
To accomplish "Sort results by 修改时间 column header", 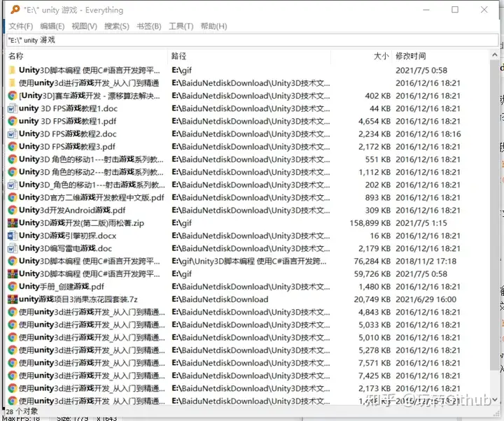I will 440,56.
